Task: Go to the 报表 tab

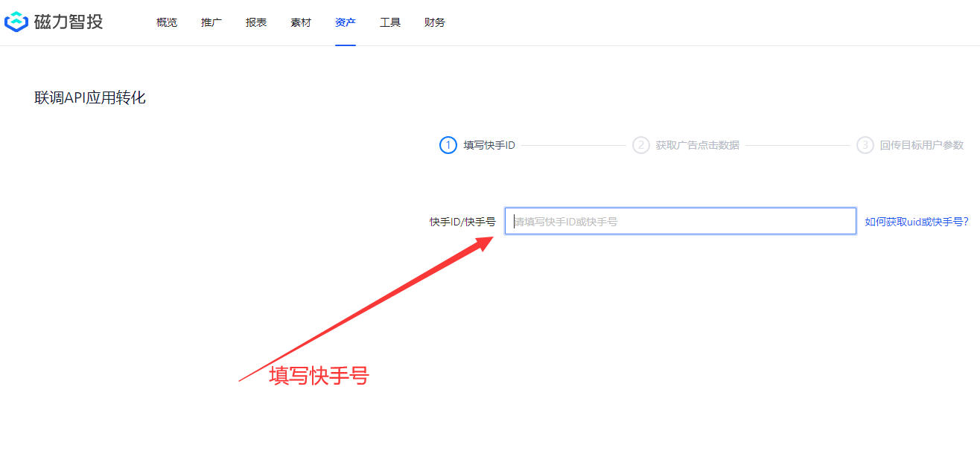Action: tap(256, 22)
